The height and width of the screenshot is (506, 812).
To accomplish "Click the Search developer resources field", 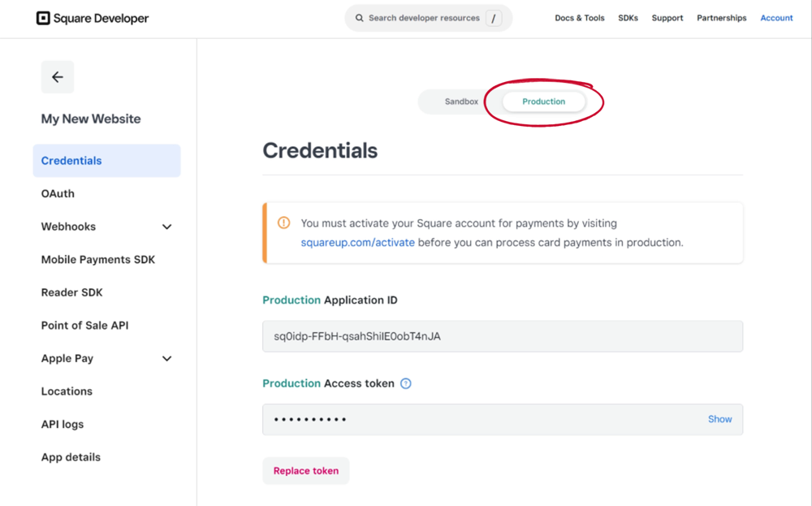I will (x=424, y=18).
